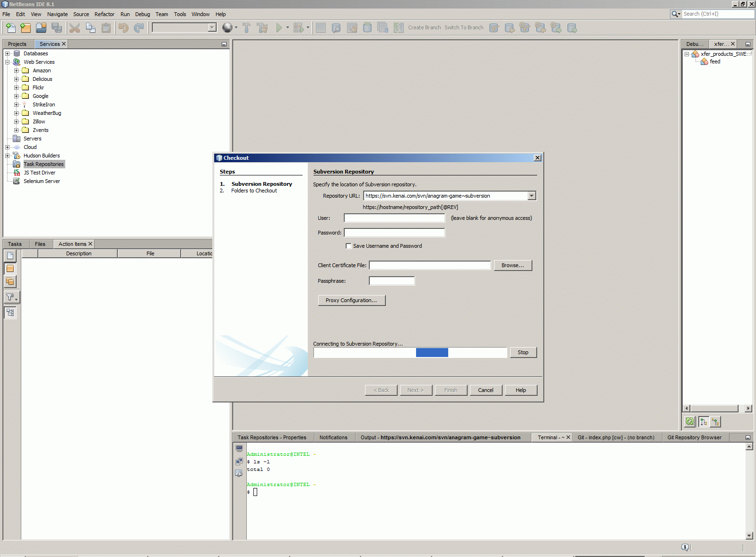Click the Terminal vertical scrollbar down arrow

tap(749, 536)
